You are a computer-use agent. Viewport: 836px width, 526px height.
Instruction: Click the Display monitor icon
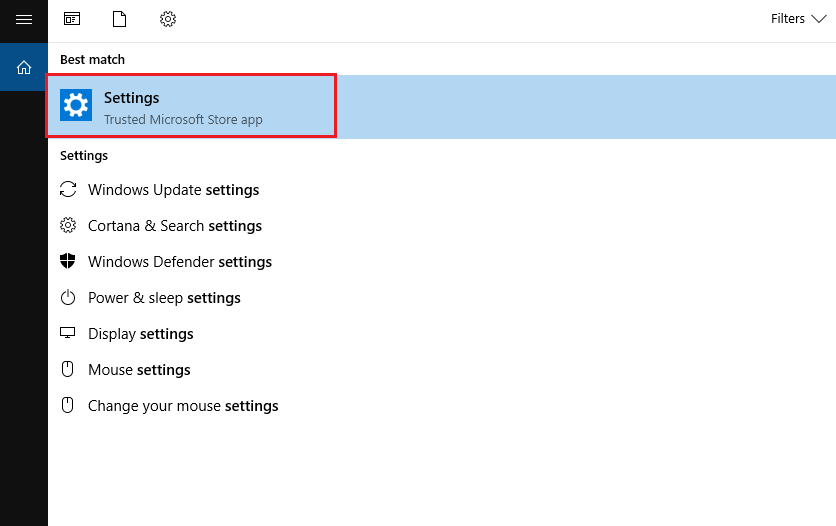point(68,333)
